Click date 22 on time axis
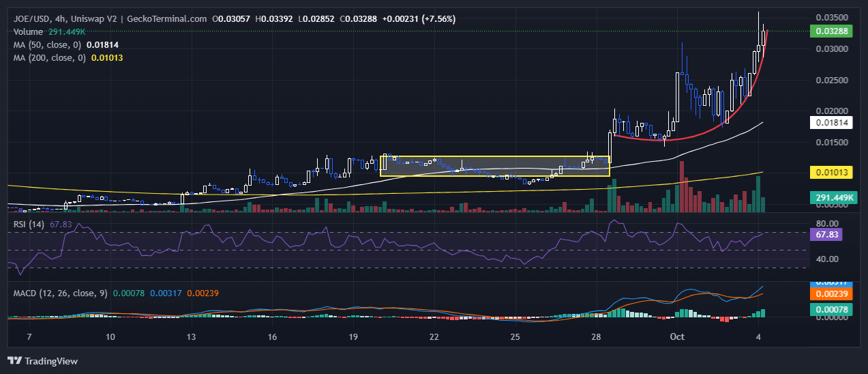The height and width of the screenshot is (374, 868). (434, 337)
